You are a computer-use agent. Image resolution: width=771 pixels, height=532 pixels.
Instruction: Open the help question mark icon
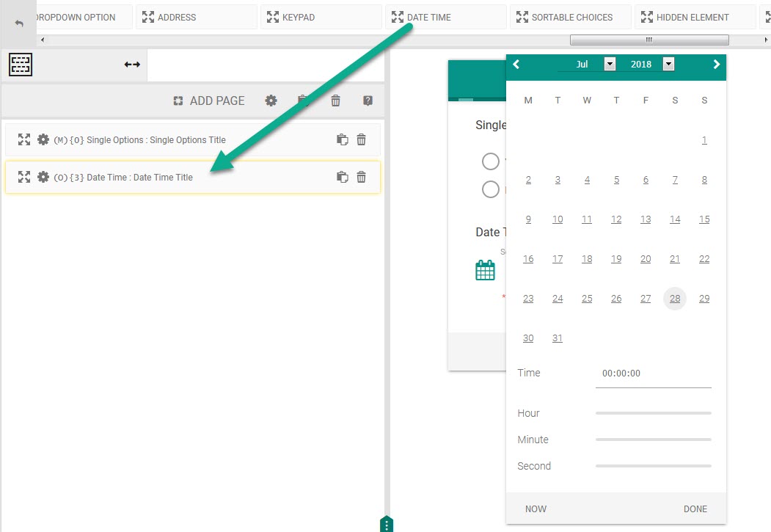[x=368, y=101]
